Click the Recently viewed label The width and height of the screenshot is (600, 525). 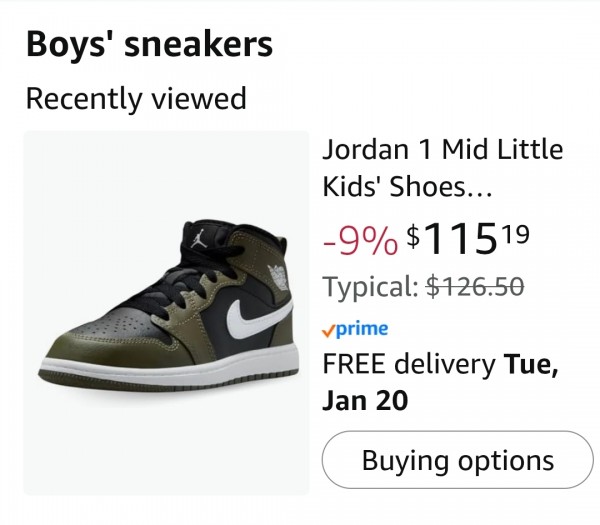coord(135,99)
